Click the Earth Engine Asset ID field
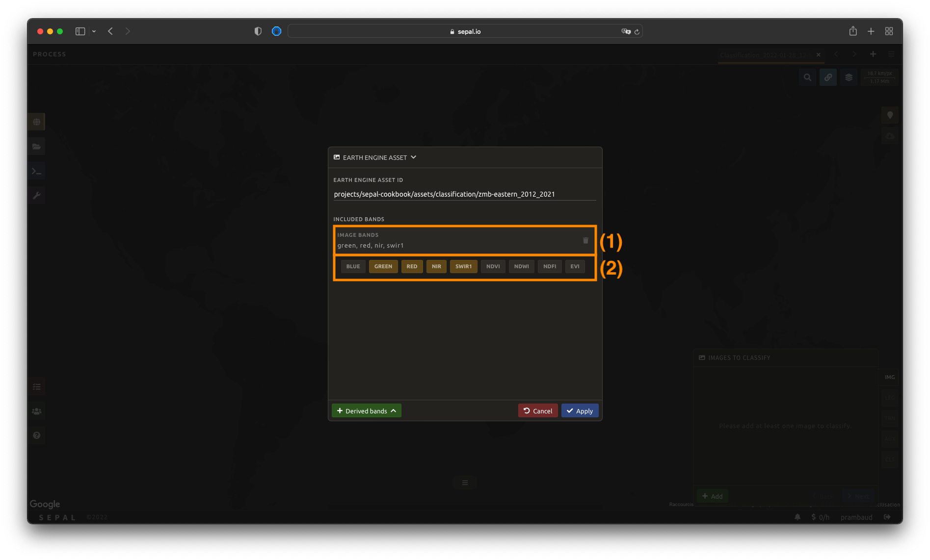930x560 pixels. [x=464, y=194]
